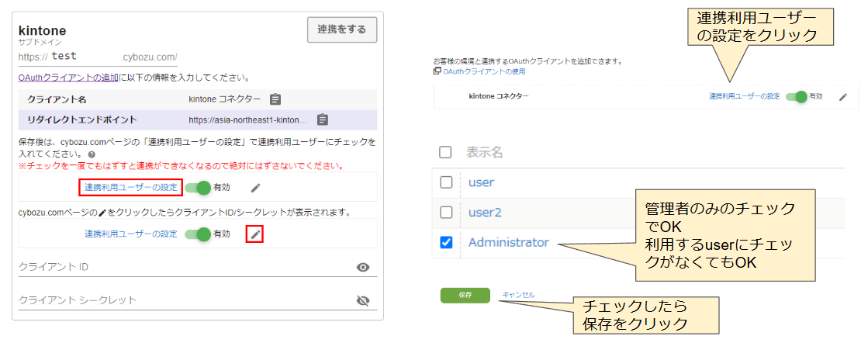The height and width of the screenshot is (343, 868).
Task: Toggle the 有効 switch beside the red-boxed pencil
Action: point(198,234)
